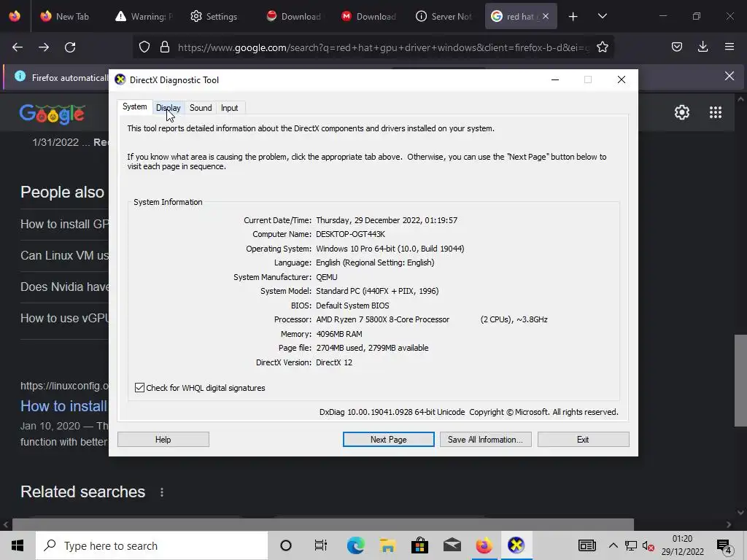747x560 pixels.
Task: Open Google quick settings gear
Action: (682, 112)
